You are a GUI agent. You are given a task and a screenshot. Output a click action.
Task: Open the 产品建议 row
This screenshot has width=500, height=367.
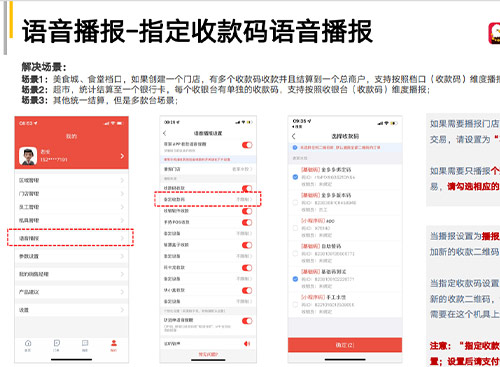coord(71,292)
